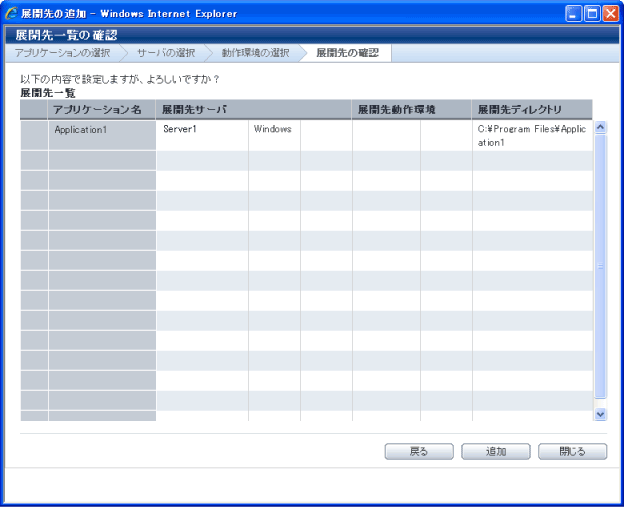Click the vertical scrollbar thumb

coord(600,266)
